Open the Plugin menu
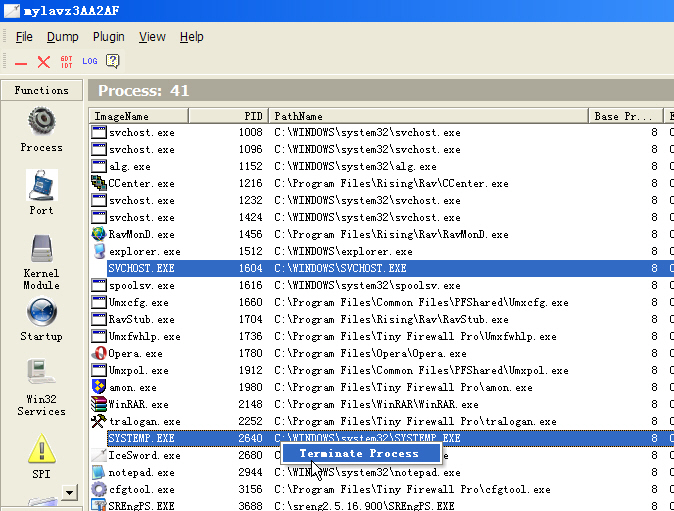Screen dimensions: 674x511 coord(108,37)
